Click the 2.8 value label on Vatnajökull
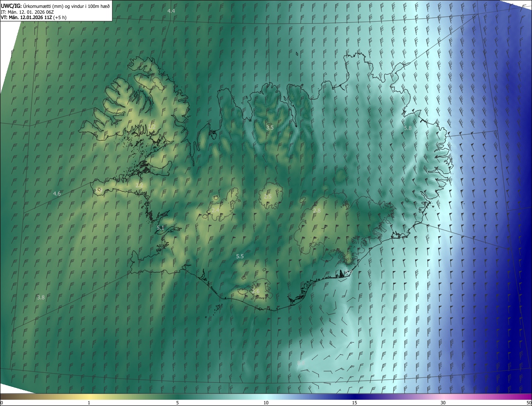Screen dimensions: 532x406 317,211
